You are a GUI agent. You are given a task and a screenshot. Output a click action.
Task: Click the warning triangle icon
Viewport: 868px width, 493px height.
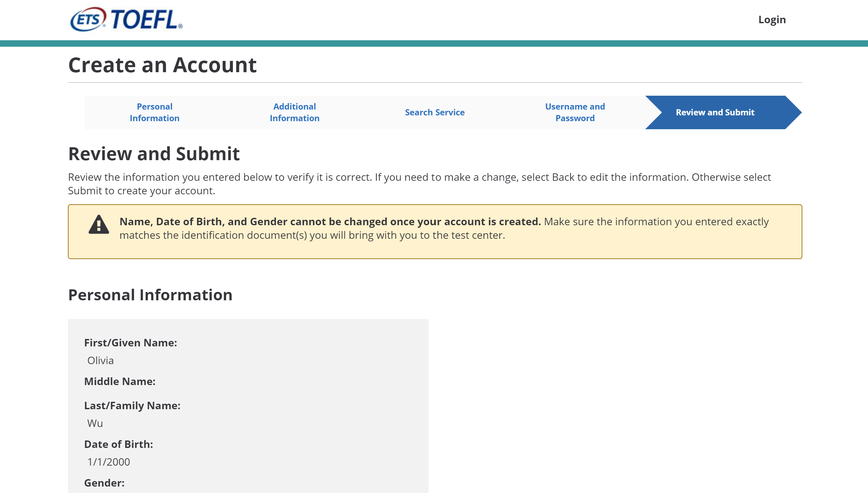(x=99, y=225)
